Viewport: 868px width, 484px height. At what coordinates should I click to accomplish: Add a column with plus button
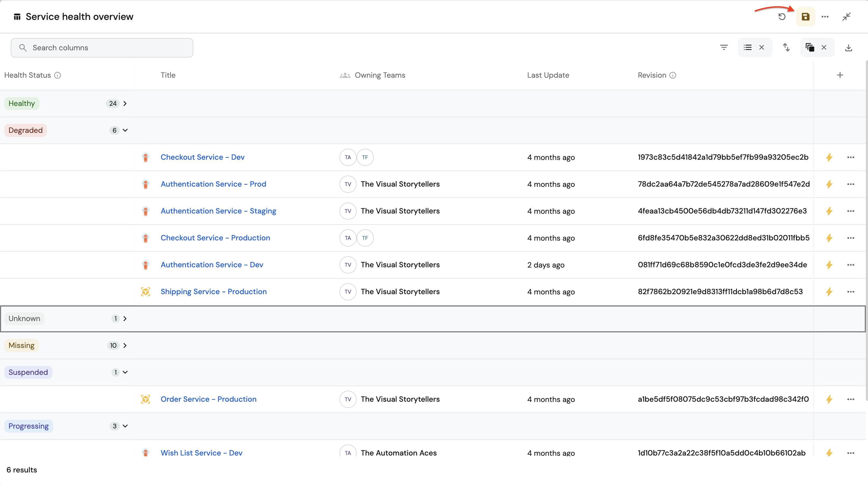[x=840, y=75]
